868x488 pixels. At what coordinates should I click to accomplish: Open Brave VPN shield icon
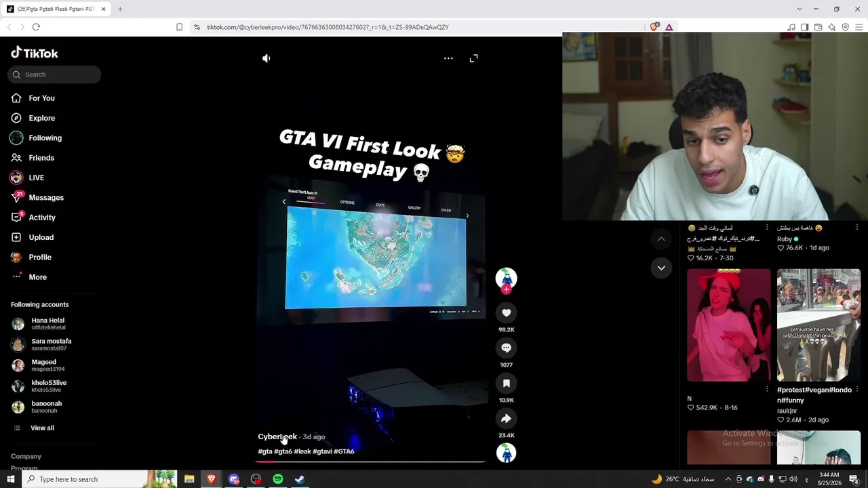(845, 27)
